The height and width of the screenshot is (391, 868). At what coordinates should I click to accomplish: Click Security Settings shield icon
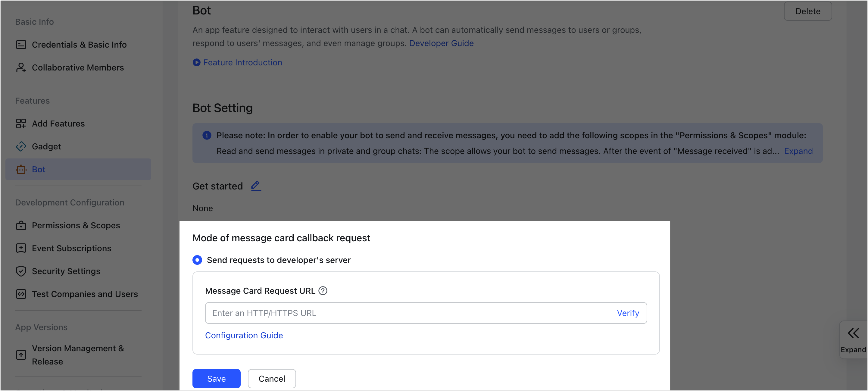[x=21, y=271]
